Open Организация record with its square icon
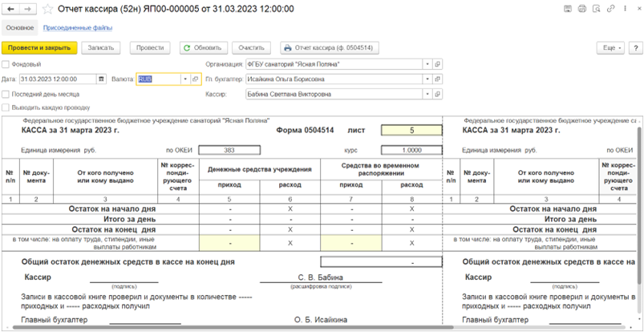 (x=438, y=64)
